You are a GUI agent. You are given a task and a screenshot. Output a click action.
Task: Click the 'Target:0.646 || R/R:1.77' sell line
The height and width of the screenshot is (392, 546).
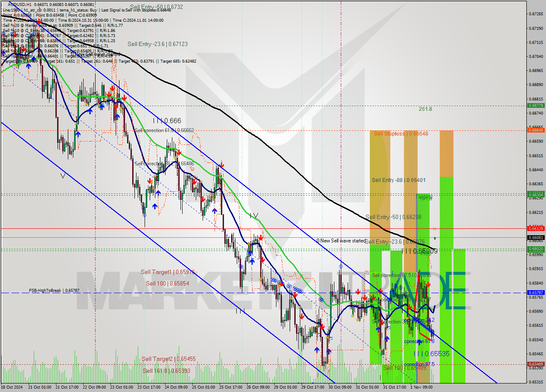[63, 25]
